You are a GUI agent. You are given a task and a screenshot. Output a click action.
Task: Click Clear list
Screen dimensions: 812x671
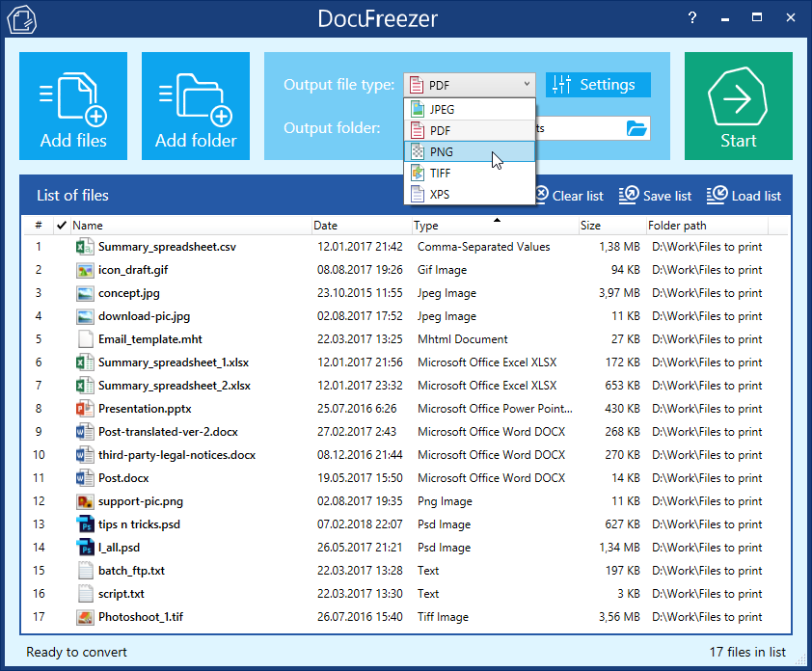coord(569,196)
